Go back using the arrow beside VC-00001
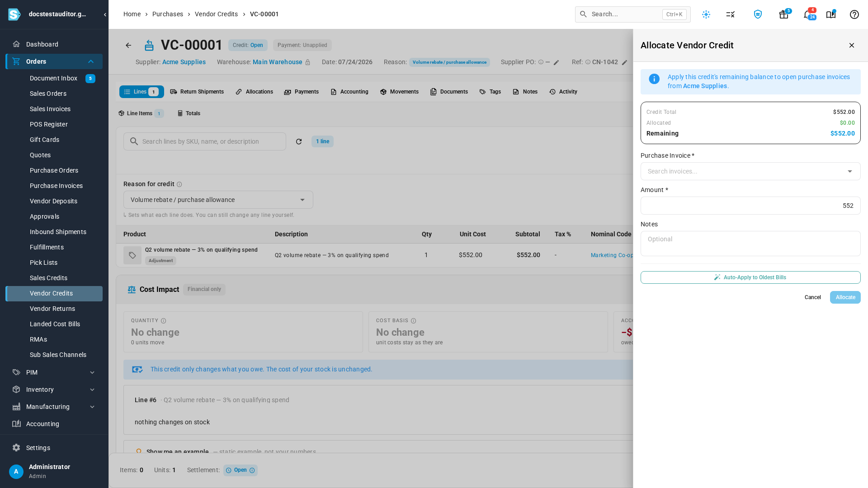 click(128, 45)
